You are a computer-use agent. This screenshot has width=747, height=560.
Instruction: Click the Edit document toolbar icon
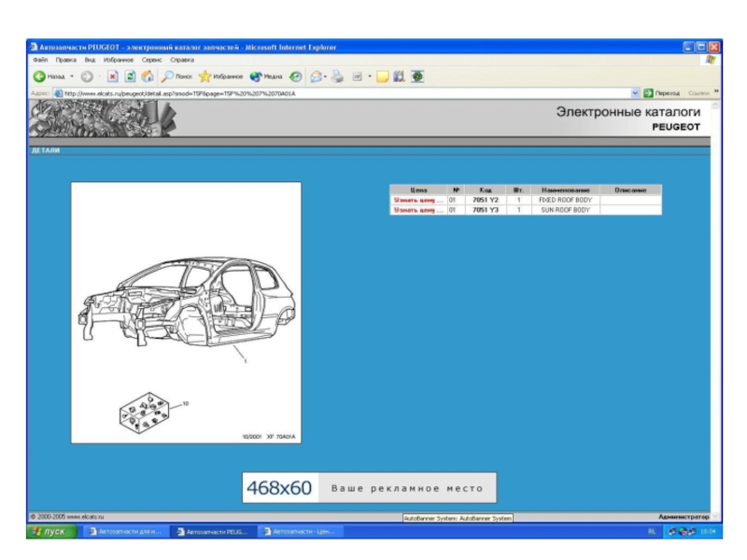[358, 77]
